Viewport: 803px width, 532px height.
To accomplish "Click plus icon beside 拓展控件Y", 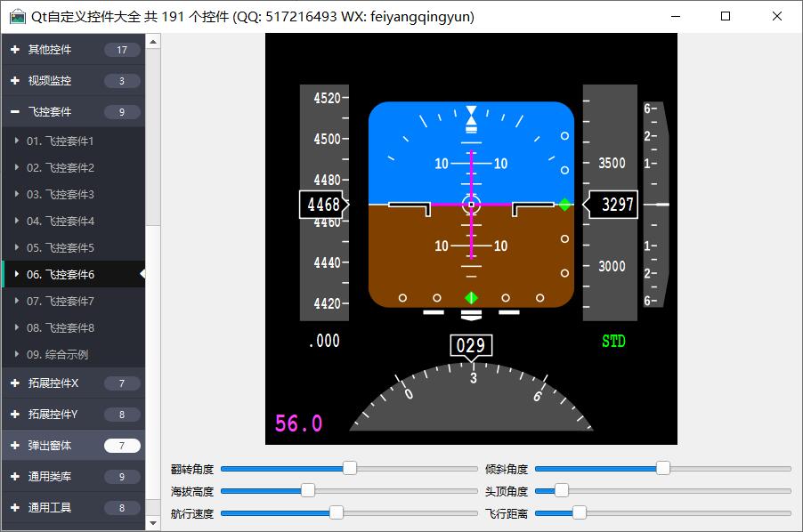I will coord(15,415).
